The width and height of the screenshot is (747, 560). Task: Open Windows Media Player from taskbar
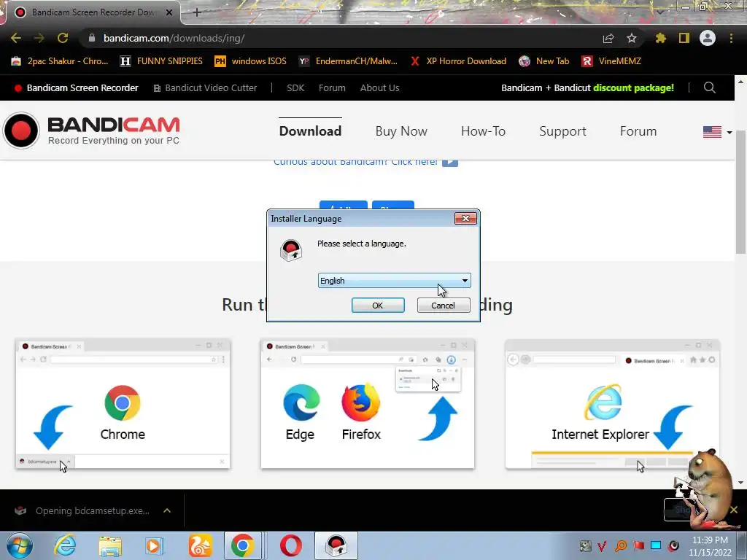click(x=153, y=545)
